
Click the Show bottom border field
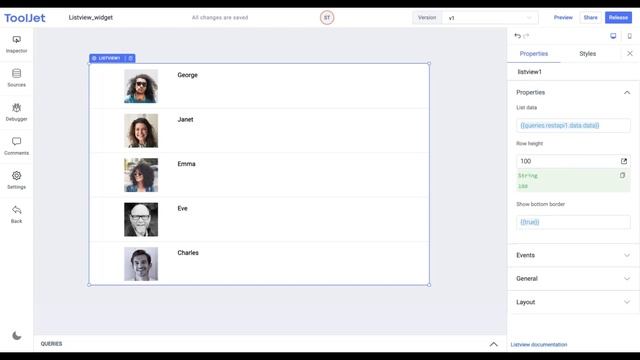point(573,222)
